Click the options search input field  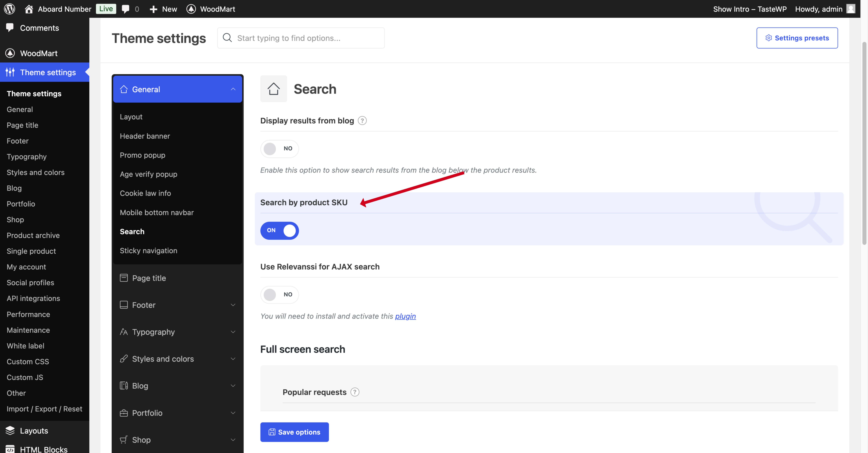301,38
